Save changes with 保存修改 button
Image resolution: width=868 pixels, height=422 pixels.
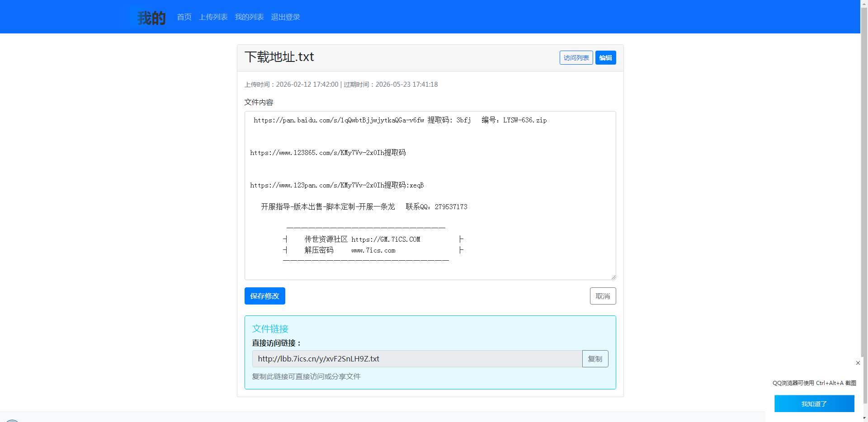(264, 296)
